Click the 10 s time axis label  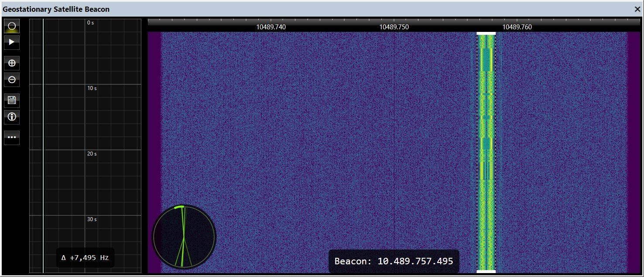(92, 88)
